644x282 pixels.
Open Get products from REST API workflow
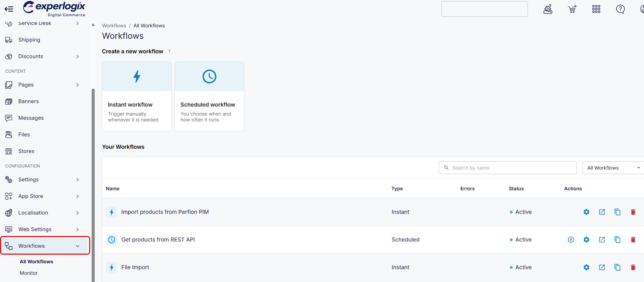pos(158,239)
